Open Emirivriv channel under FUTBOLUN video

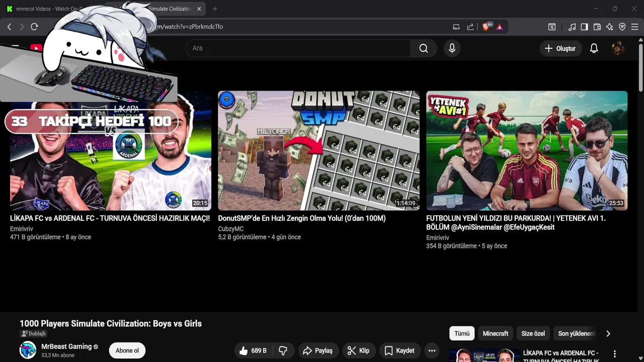coord(438,238)
